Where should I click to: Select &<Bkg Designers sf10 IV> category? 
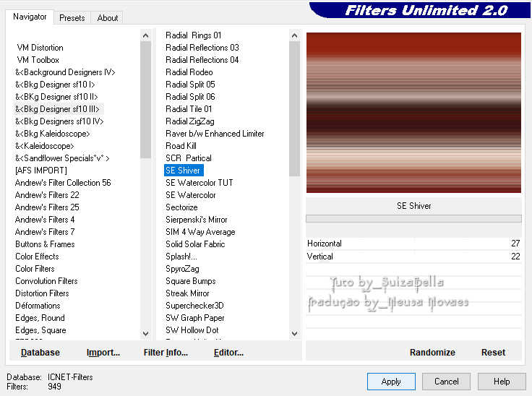[x=59, y=121]
